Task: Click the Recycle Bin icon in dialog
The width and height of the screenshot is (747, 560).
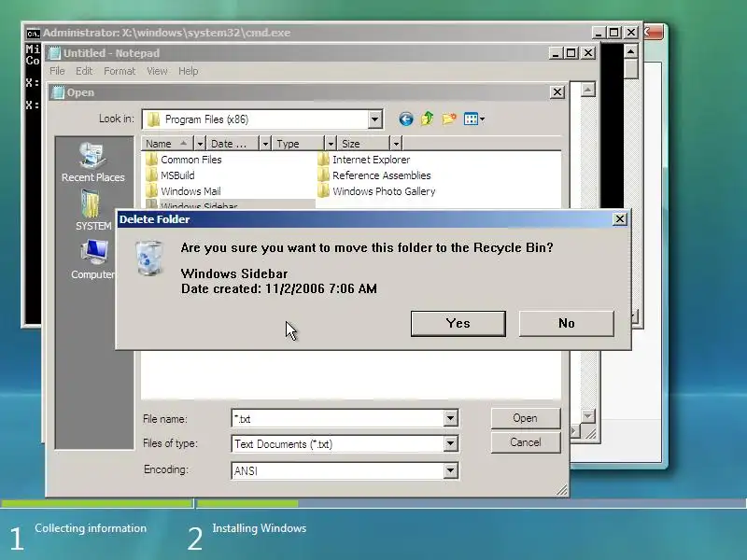Action: click(x=149, y=258)
